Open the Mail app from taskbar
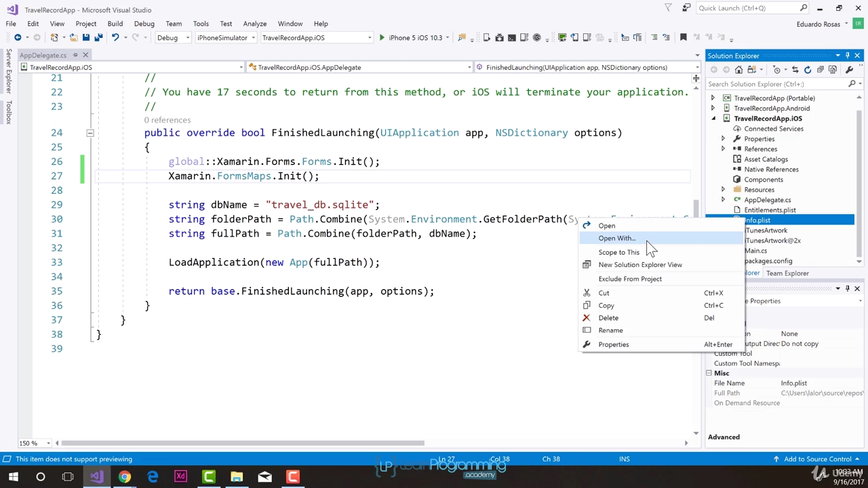This screenshot has height=488, width=868. pyautogui.click(x=264, y=477)
